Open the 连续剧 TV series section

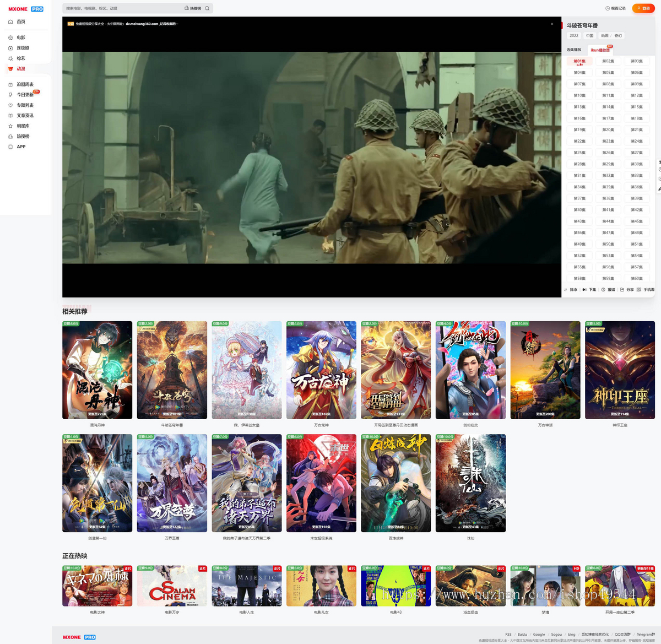point(19,48)
